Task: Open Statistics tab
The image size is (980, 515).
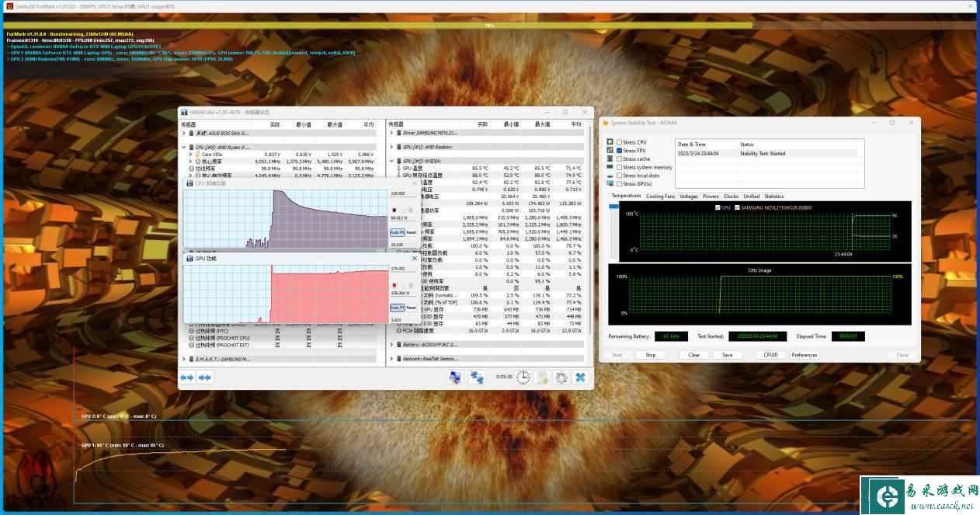Action: 774,197
